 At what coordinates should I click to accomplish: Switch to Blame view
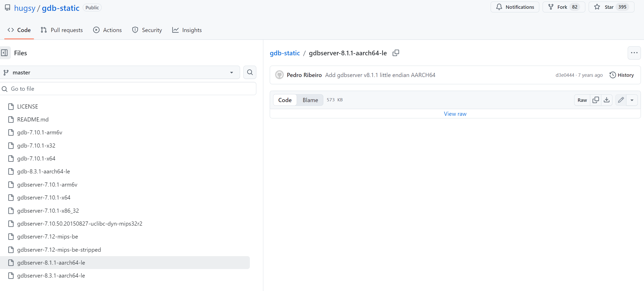click(310, 100)
